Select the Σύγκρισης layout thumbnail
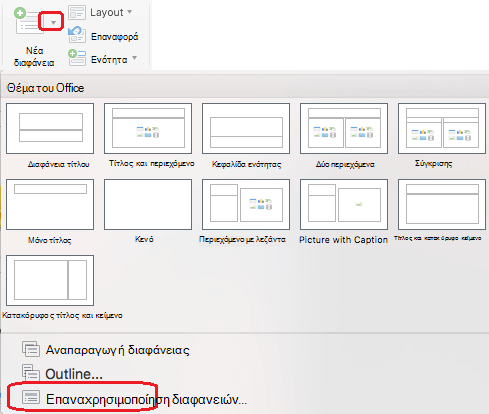This screenshot has height=414, width=489. (x=442, y=128)
